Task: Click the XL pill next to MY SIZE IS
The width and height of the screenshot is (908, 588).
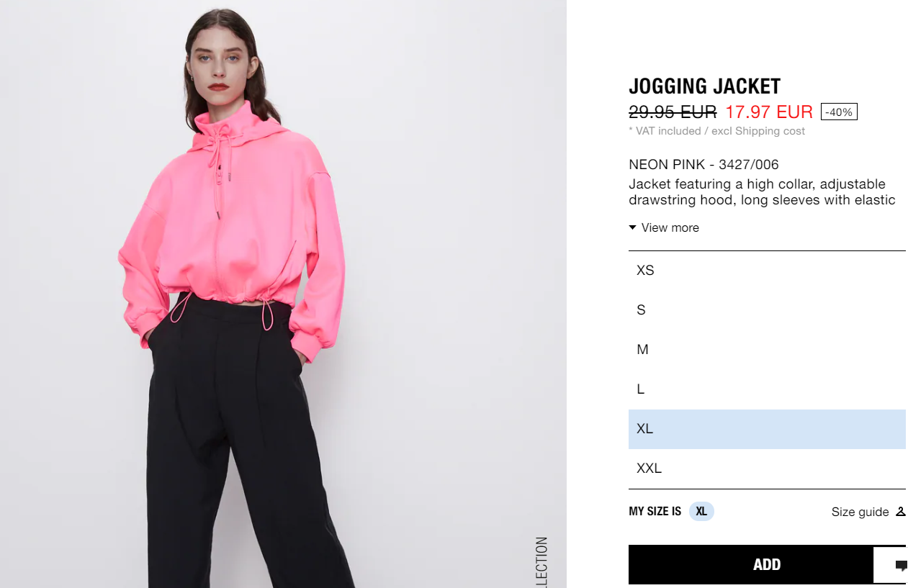Action: point(701,512)
